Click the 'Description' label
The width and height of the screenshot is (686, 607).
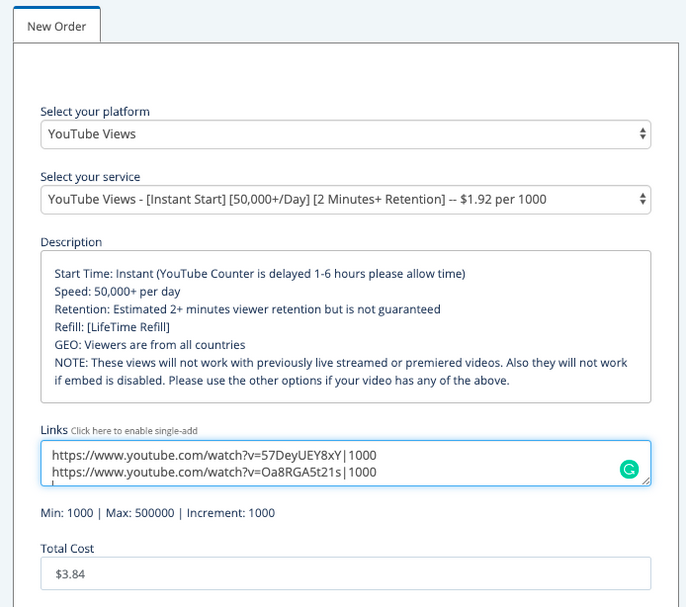pos(71,242)
